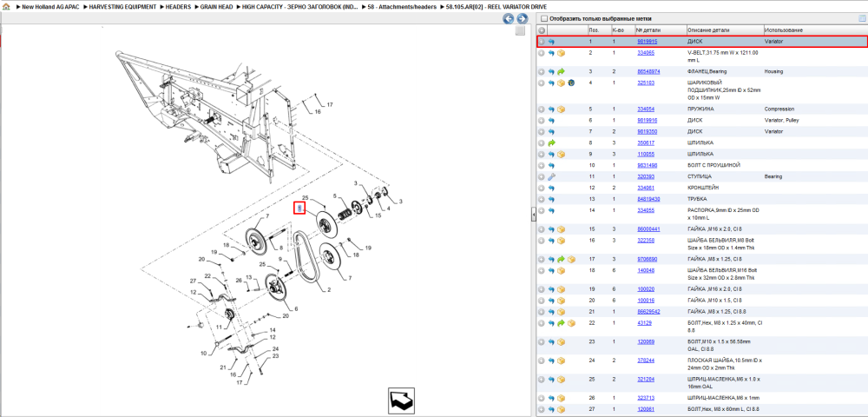Click circle add button for КРОНШТЕЙН row
Screen dimensions: 868x417
542,188
